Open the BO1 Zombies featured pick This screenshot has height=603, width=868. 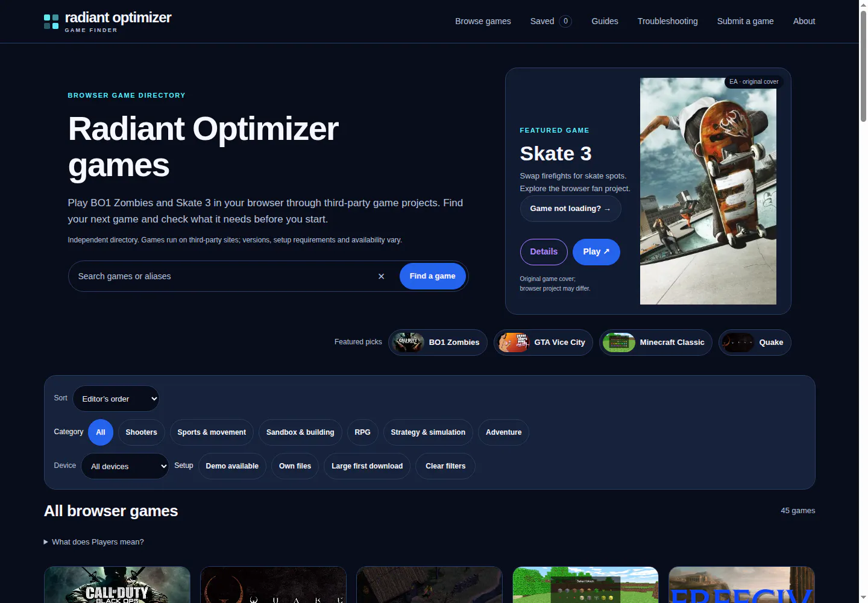coord(438,343)
